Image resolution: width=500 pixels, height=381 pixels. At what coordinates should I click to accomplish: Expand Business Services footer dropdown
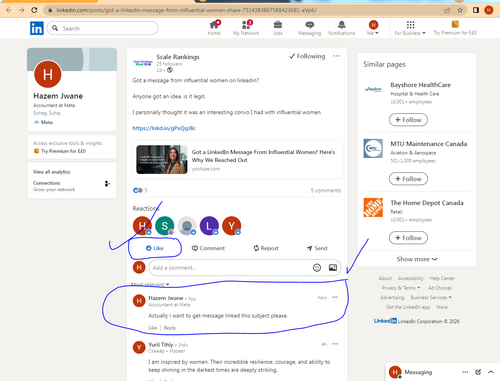(431, 297)
